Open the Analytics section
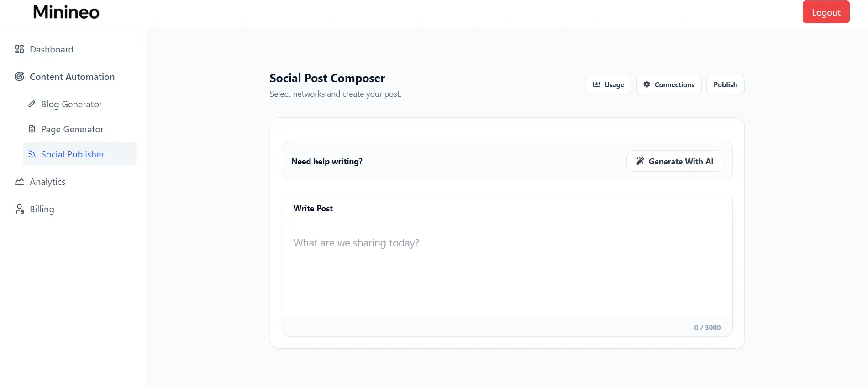Screen dimensions: 868x388 [47, 182]
